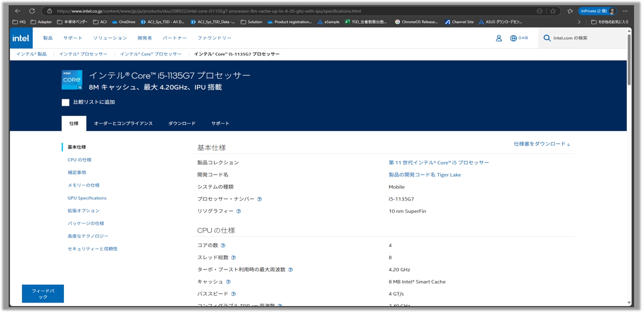The image size is (644, 314).
Task: Open the 半導体ベンダー bookmark folder
Action: pos(73,22)
